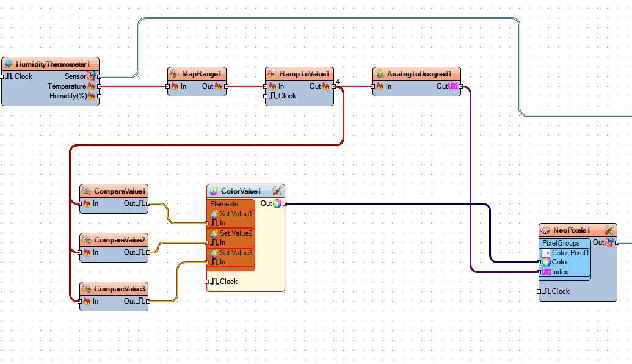Click the Humidity(%) output pin
This screenshot has width=632, height=364.
[99, 96]
